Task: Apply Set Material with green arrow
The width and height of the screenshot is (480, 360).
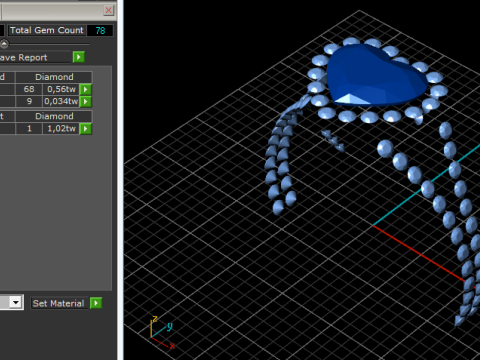Action: (x=96, y=303)
